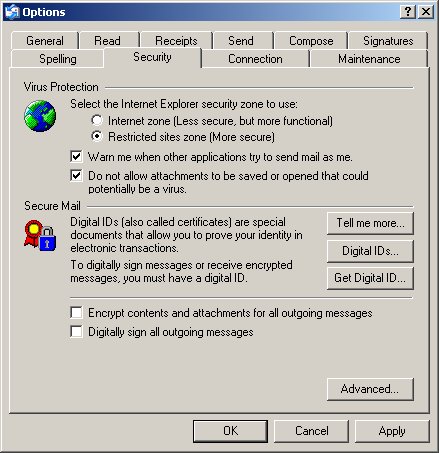Screen dimensions: 439x453
Task: Select the Internet zone radio button
Action: pyautogui.click(x=97, y=120)
